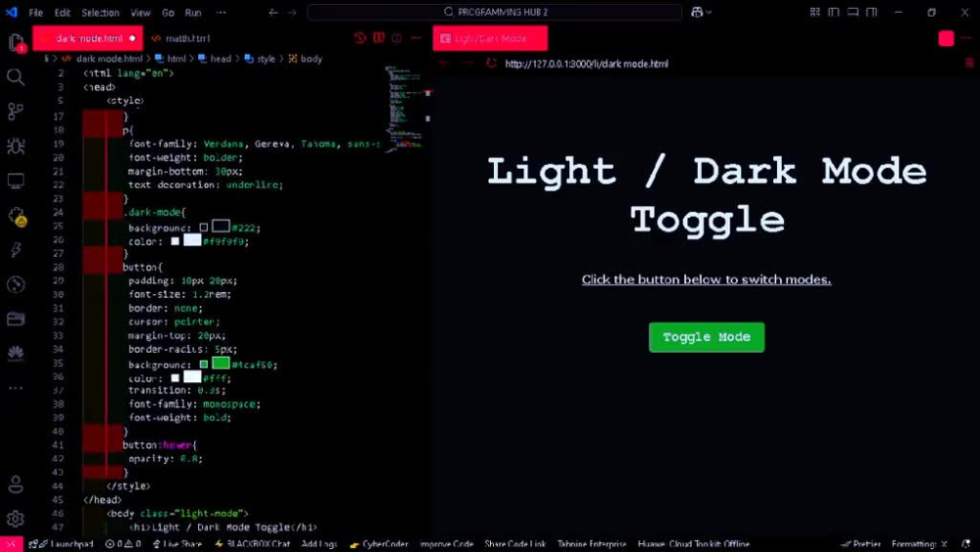
Task: Open the #222 background color swatch
Action: [220, 226]
